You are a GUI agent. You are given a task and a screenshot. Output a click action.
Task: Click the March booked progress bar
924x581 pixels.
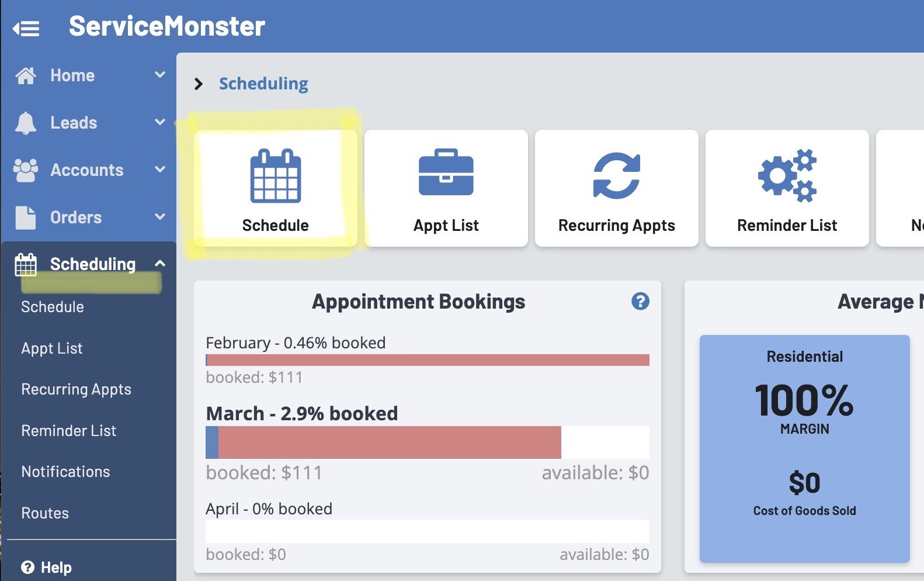(427, 442)
